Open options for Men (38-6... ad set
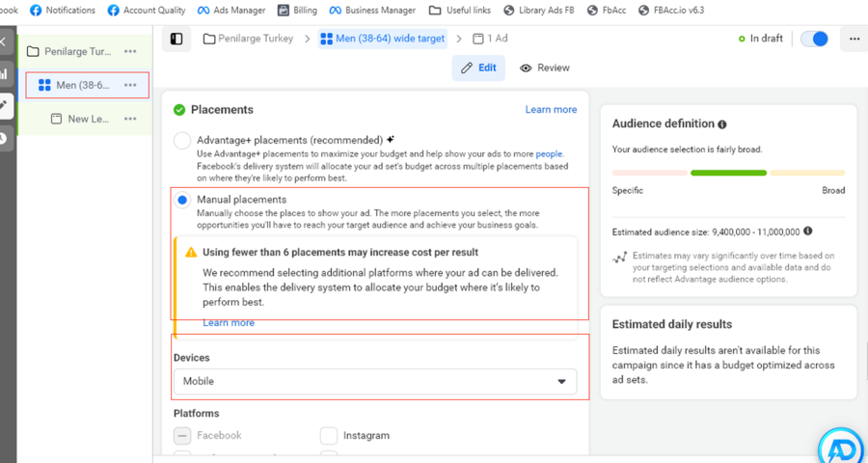The height and width of the screenshot is (463, 868). tap(130, 85)
